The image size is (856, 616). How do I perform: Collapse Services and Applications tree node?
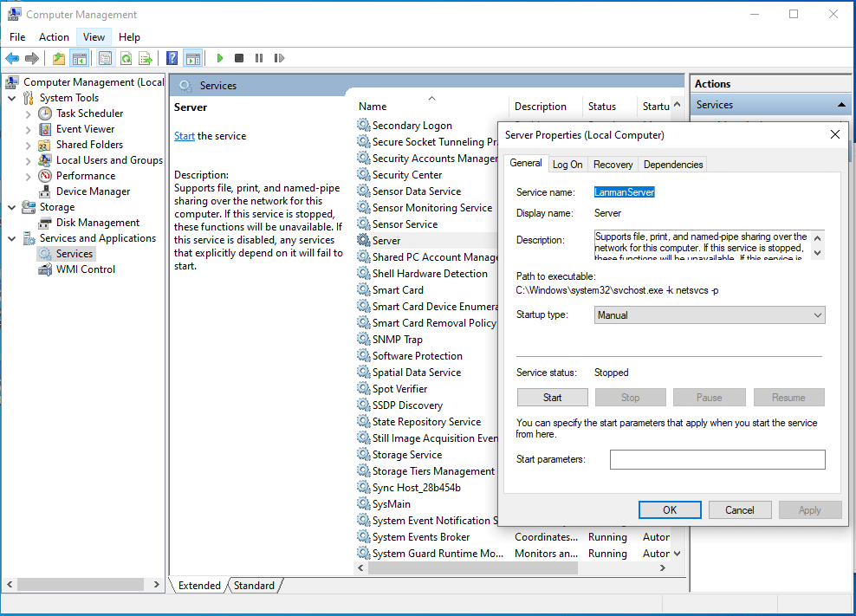12,238
